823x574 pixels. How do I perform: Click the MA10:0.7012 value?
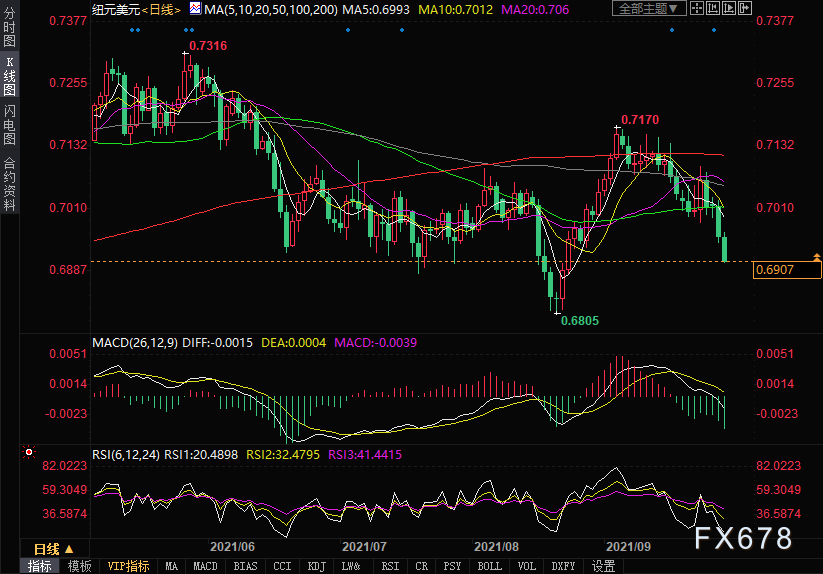pyautogui.click(x=456, y=9)
